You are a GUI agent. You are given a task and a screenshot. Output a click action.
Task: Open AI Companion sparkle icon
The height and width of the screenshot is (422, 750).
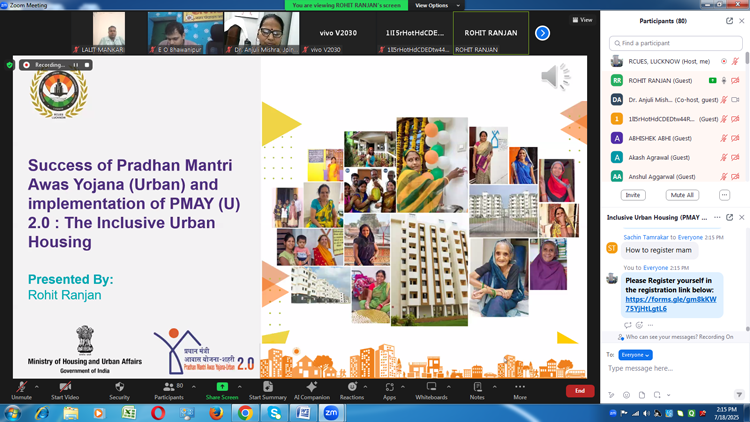tap(312, 387)
